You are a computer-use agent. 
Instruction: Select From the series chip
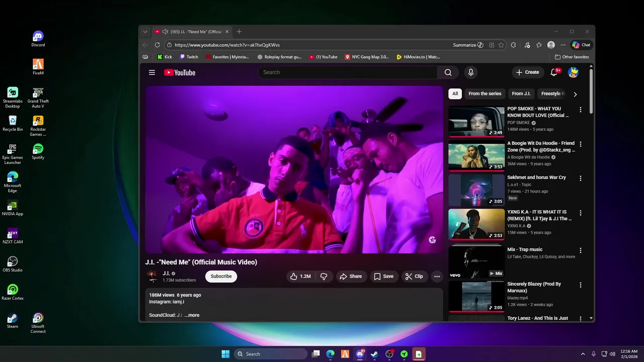coord(485,94)
